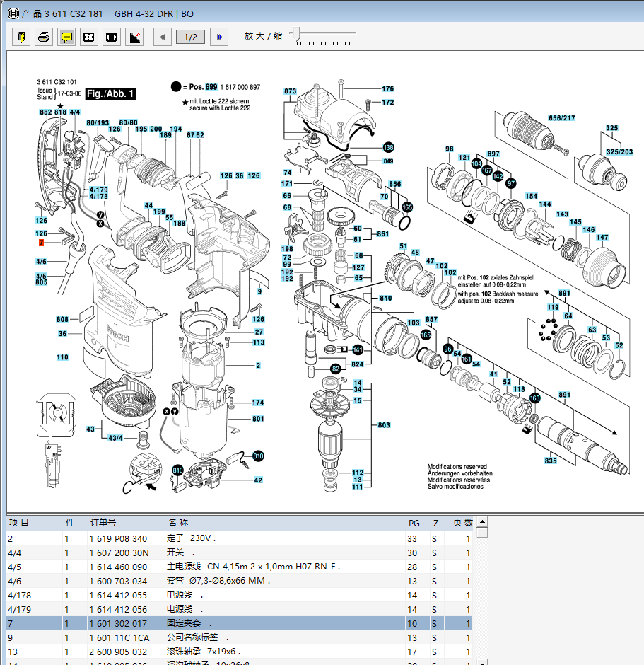Click position label 174 in diagram
This screenshot has width=644, height=665.
[x=258, y=403]
